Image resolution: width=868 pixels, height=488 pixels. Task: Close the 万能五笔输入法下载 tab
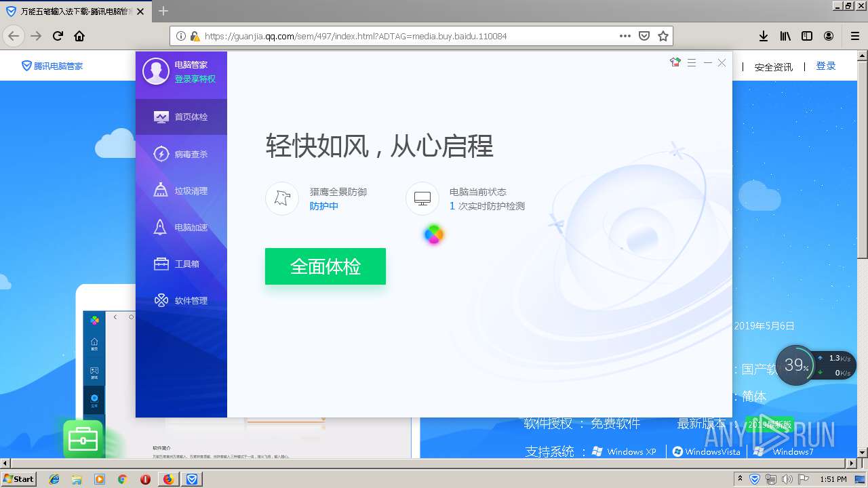point(140,12)
